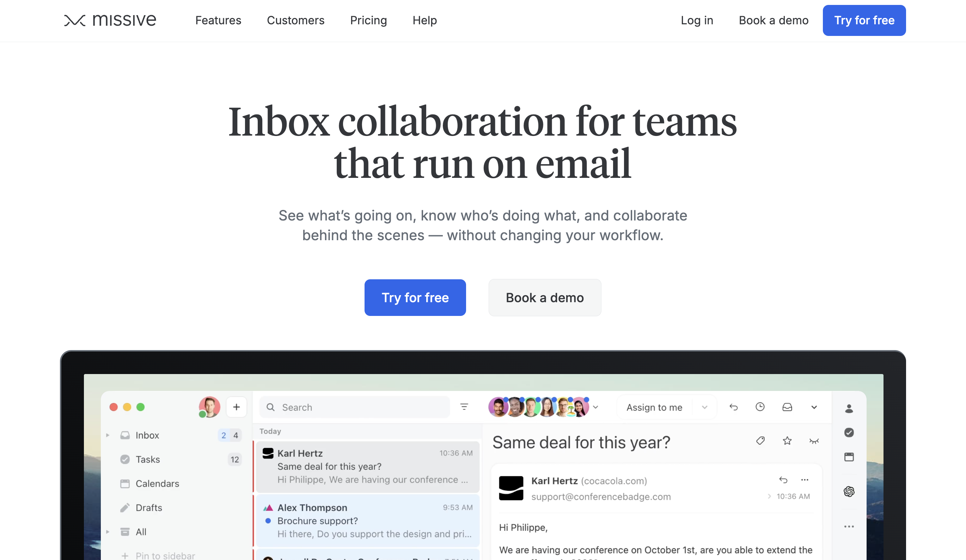This screenshot has height=560, width=966.
Task: Click the hero Try for free button
Action: (x=415, y=298)
